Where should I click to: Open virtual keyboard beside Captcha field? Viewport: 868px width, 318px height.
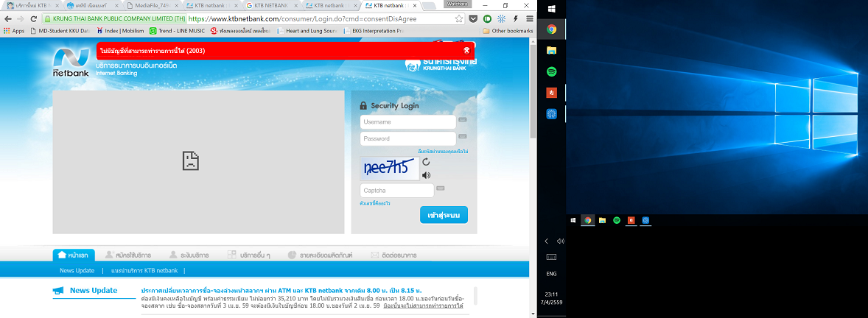[441, 188]
